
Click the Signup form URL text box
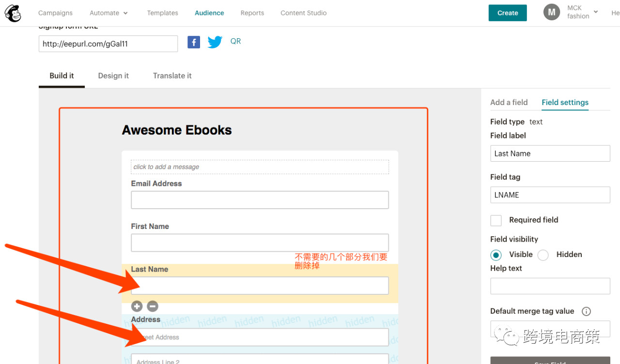(x=108, y=44)
